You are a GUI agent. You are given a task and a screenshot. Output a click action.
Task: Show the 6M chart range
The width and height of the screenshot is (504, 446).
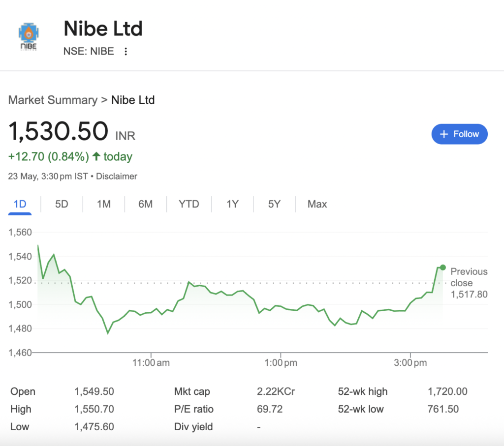click(145, 204)
